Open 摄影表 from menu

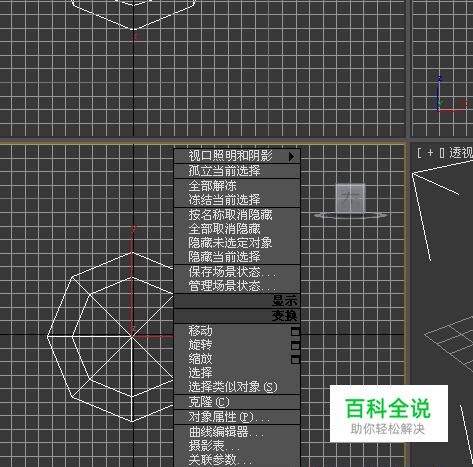pyautogui.click(x=237, y=446)
